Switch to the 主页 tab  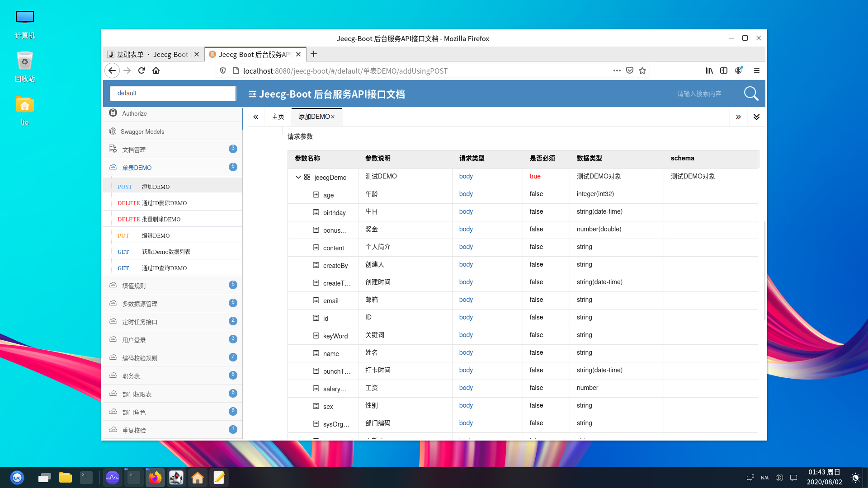(x=278, y=117)
